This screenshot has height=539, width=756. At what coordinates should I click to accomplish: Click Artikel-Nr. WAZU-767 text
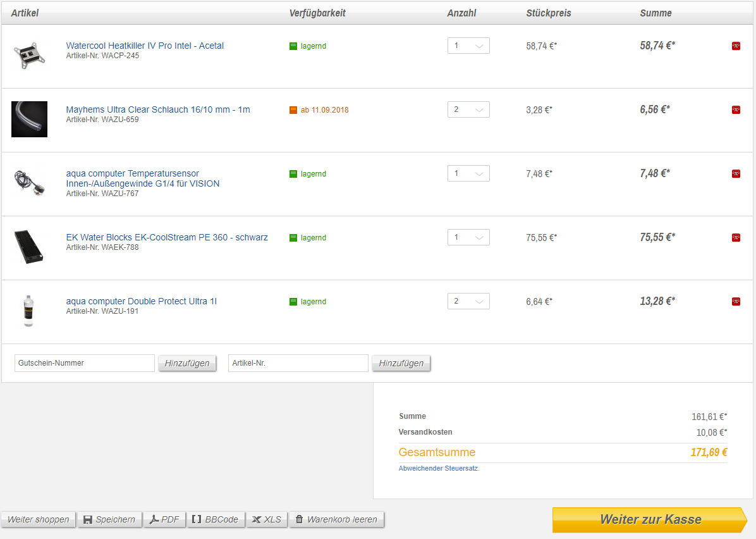[x=102, y=194]
